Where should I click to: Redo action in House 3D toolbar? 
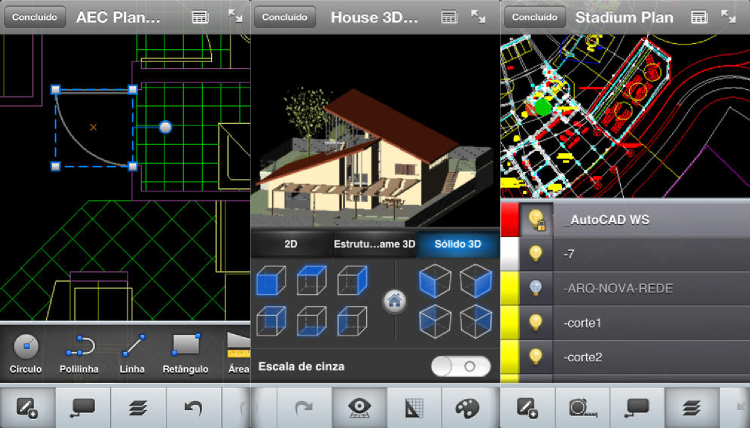click(x=304, y=408)
